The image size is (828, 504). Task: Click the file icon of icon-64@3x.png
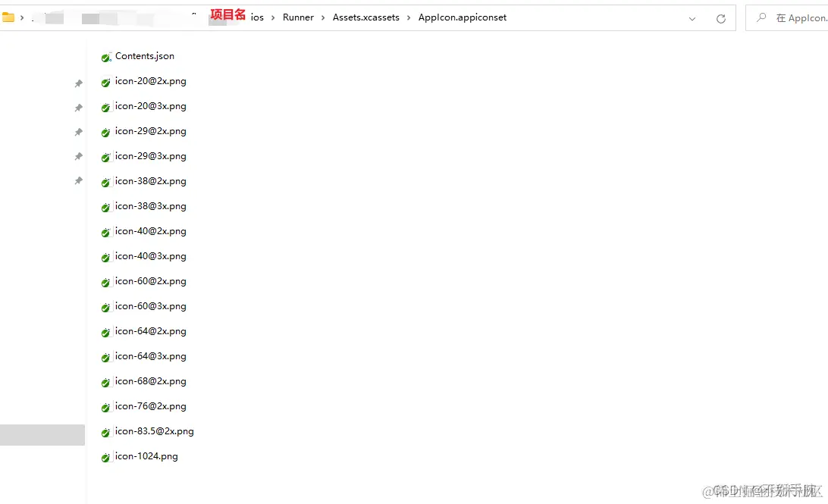[106, 357]
